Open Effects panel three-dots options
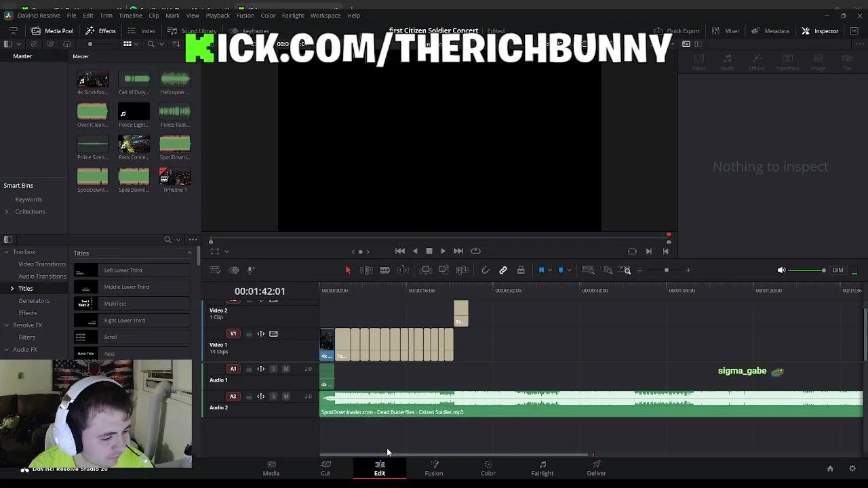Viewport: 868px width, 488px height. pyautogui.click(x=193, y=239)
